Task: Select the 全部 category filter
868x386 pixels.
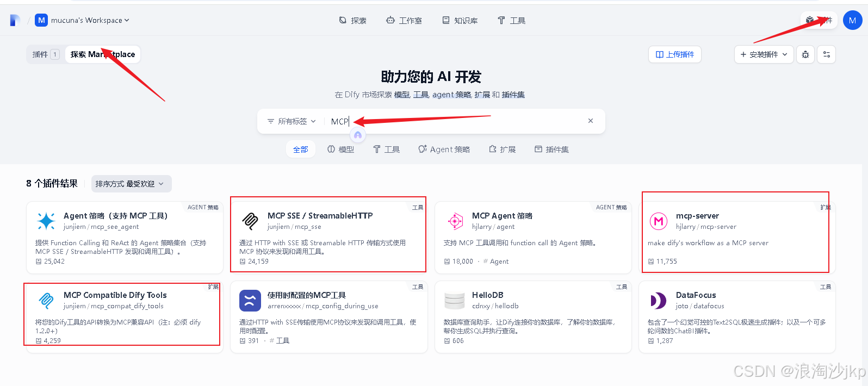Action: pos(300,149)
